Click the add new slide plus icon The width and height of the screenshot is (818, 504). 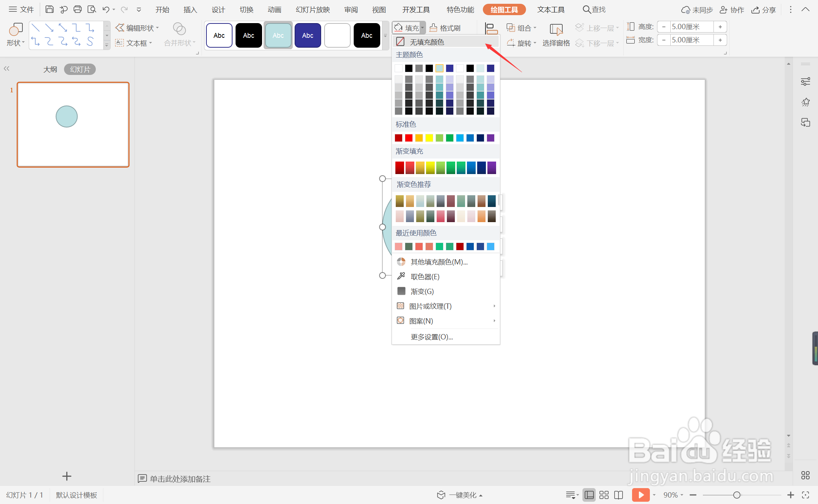point(67,476)
